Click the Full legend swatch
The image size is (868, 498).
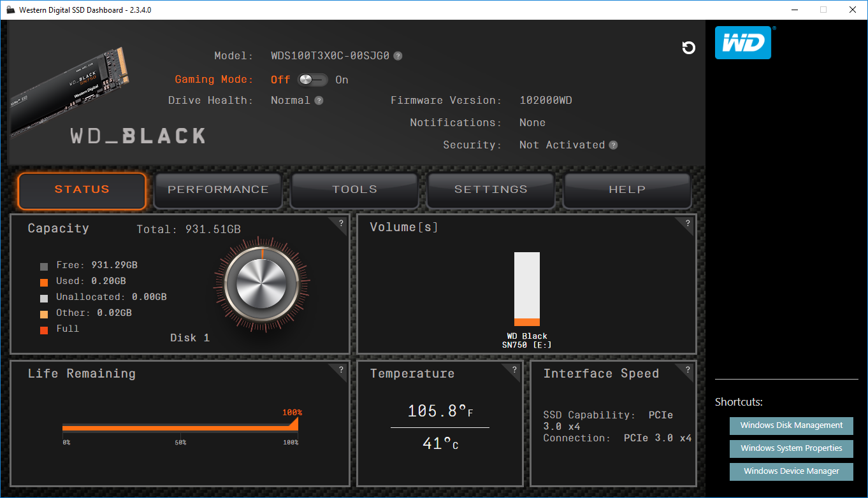coord(44,330)
